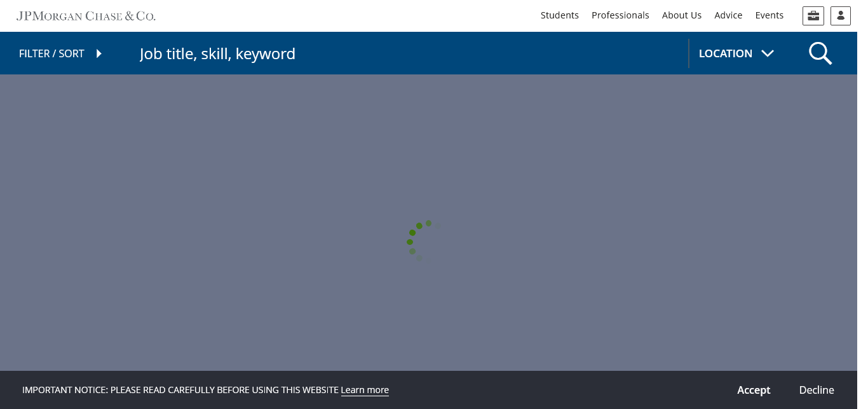The height and width of the screenshot is (409, 868).
Task: Focus the Job title, skill, keyword field
Action: [407, 53]
